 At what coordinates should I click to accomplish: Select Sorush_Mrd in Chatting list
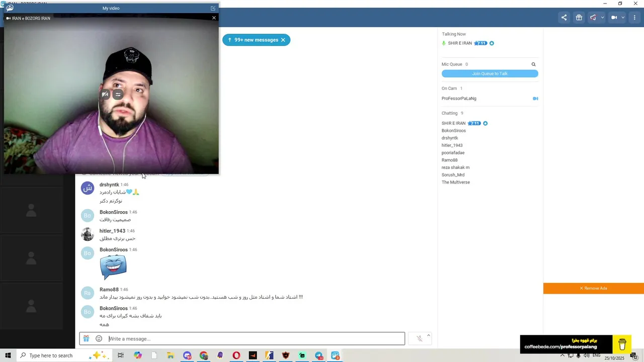[453, 175]
